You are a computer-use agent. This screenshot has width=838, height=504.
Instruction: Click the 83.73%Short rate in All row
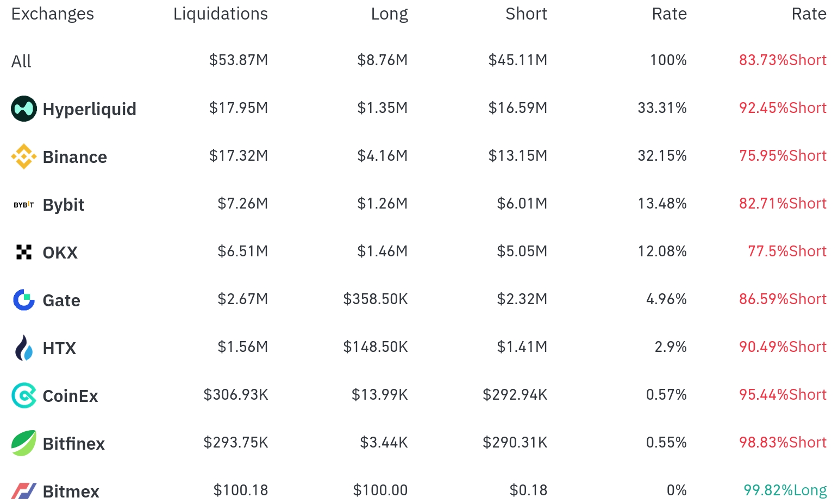coord(782,60)
